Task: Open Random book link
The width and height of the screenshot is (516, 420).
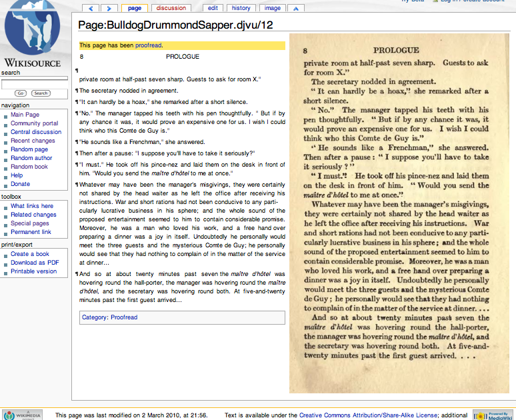Action: point(29,167)
